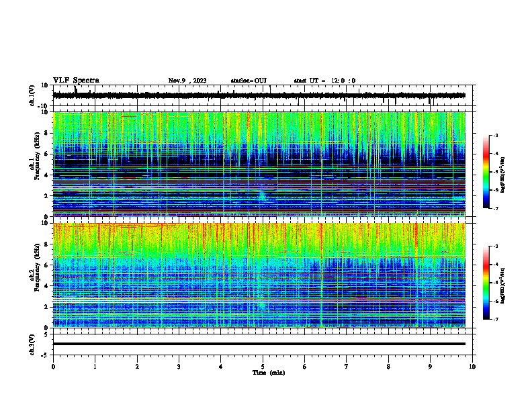Click the ch.1 PSD color scale bar
This screenshot has width=532, height=411.
point(486,172)
